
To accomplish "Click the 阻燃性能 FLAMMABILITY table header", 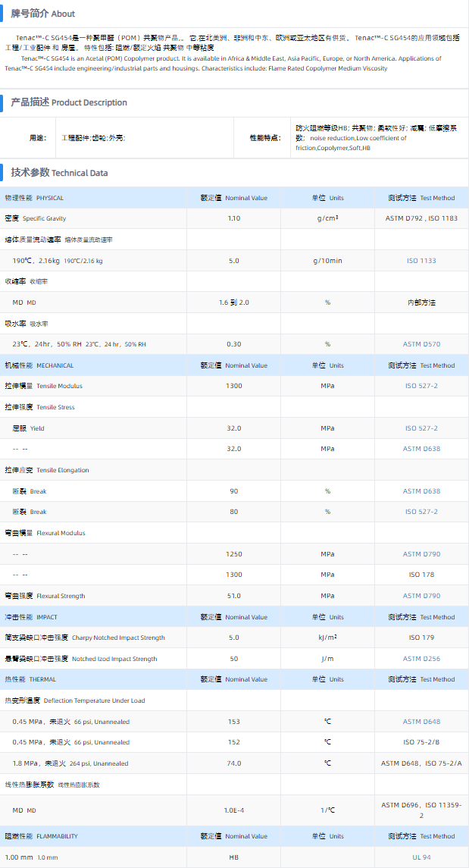I will [42, 836].
